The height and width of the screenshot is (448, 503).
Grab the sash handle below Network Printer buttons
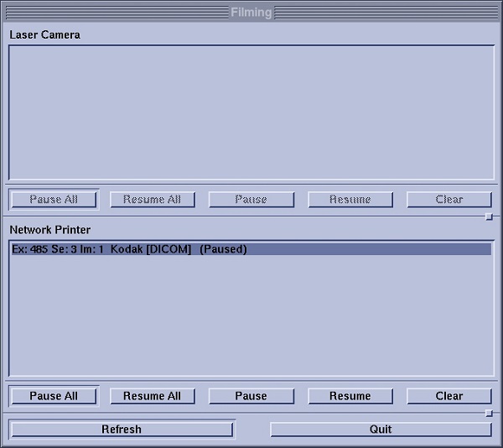point(489,413)
